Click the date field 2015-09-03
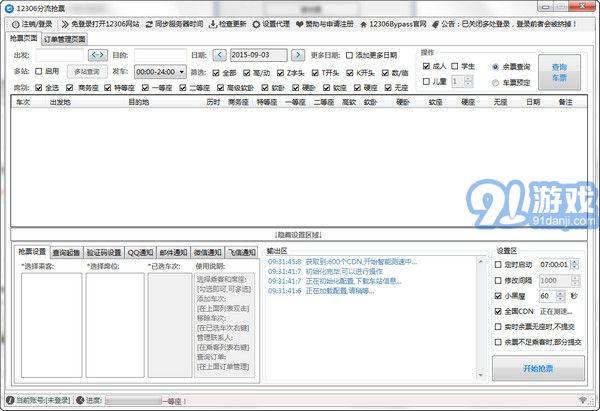 click(x=259, y=55)
